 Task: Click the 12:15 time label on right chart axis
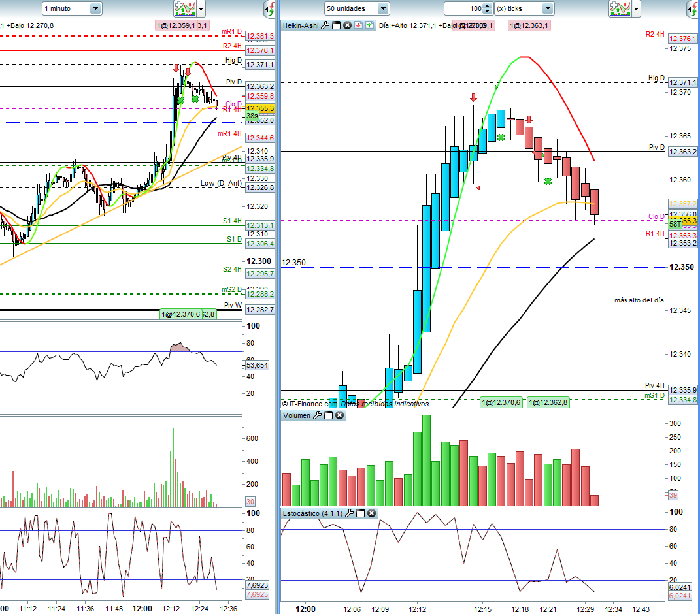pyautogui.click(x=482, y=609)
